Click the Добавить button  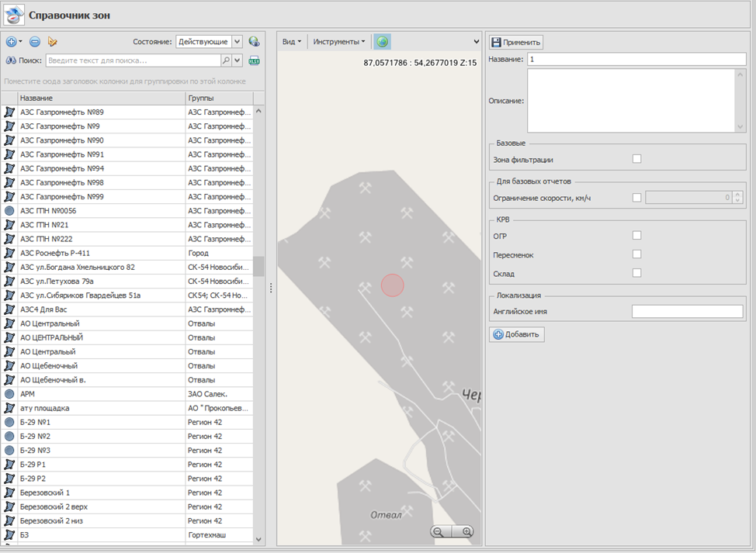coord(517,334)
